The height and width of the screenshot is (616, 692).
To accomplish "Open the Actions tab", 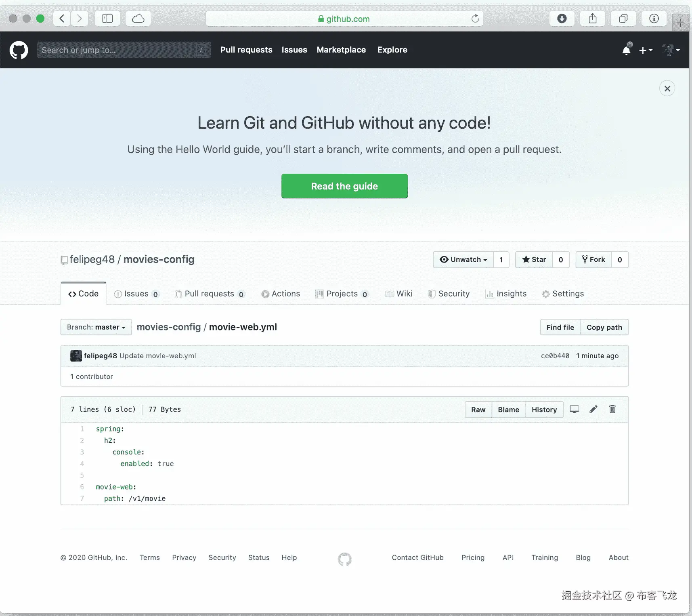I will point(281,294).
